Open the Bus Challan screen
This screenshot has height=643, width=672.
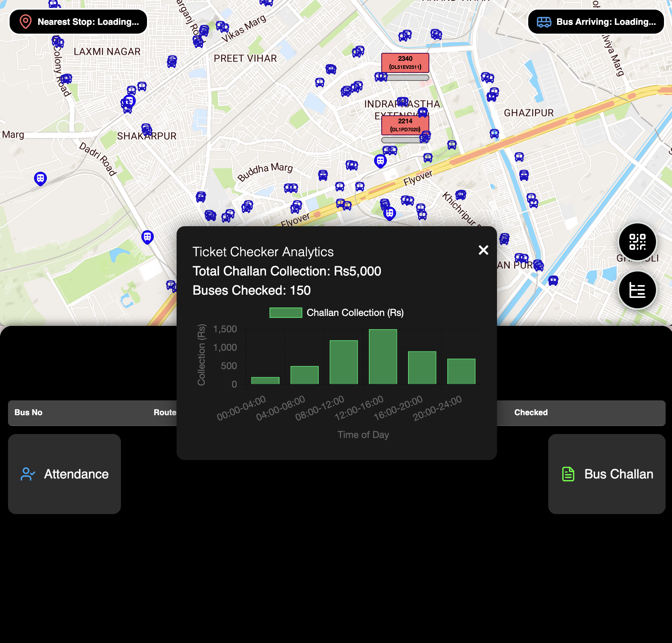click(x=607, y=474)
